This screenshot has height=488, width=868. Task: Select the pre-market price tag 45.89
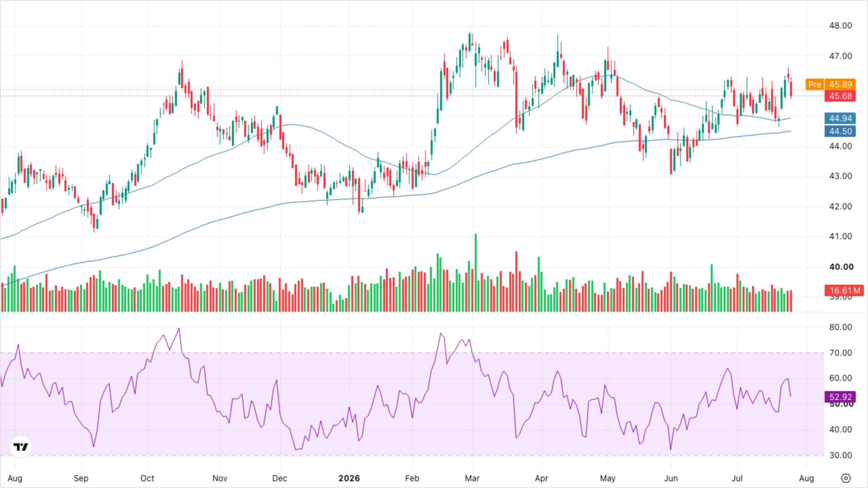click(x=841, y=84)
